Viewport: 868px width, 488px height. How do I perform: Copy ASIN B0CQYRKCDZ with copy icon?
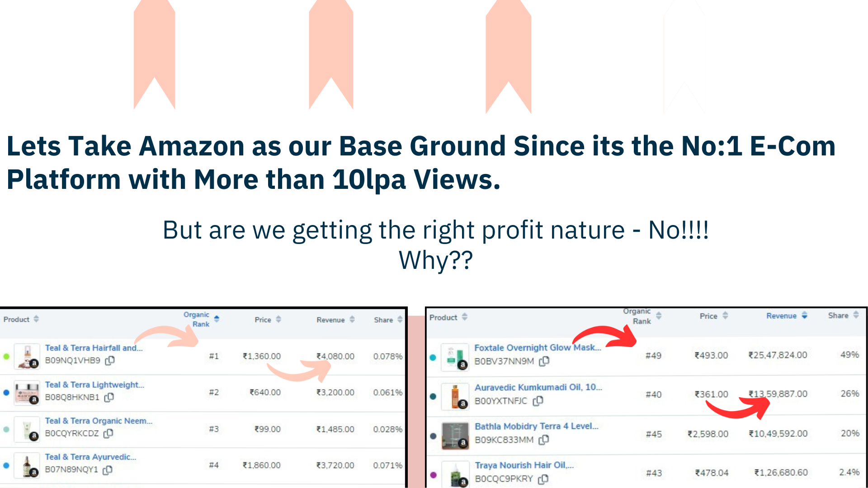coord(108,433)
